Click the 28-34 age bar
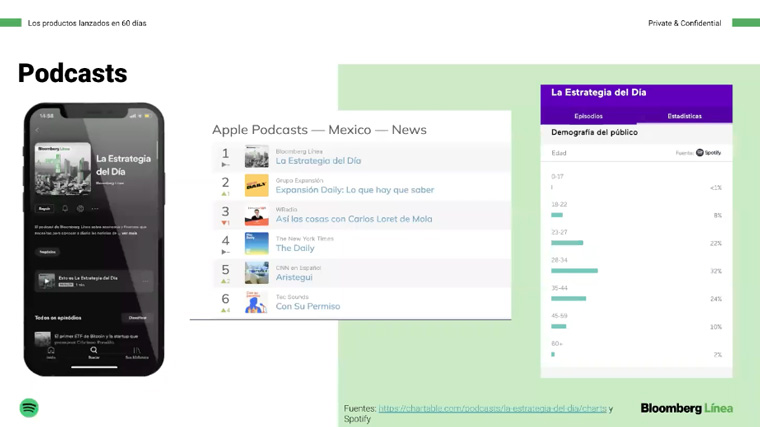 pyautogui.click(x=574, y=271)
